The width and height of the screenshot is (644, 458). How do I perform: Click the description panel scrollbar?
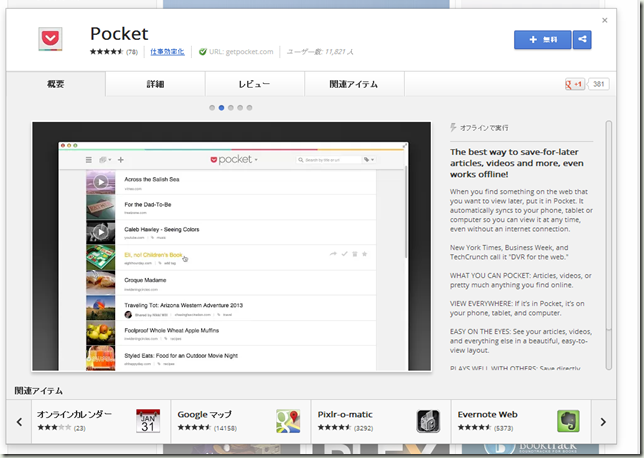pyautogui.click(x=608, y=245)
